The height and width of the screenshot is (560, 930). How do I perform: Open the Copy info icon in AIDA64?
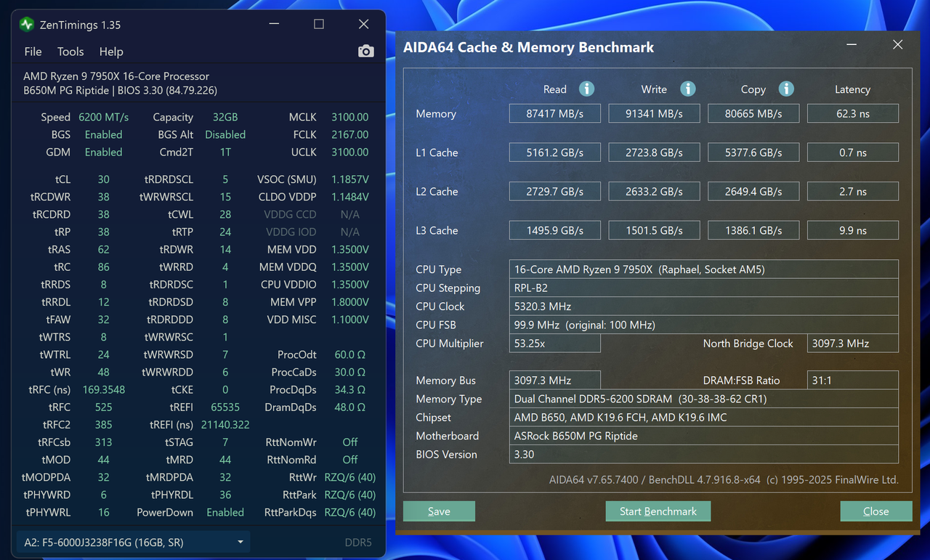tap(786, 89)
